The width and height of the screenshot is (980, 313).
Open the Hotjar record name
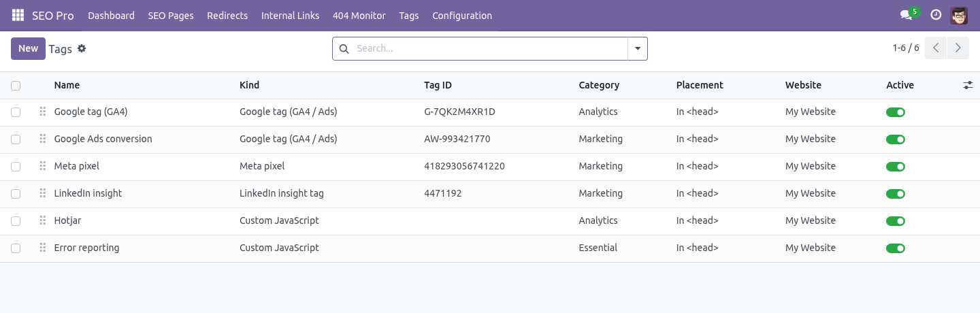67,220
